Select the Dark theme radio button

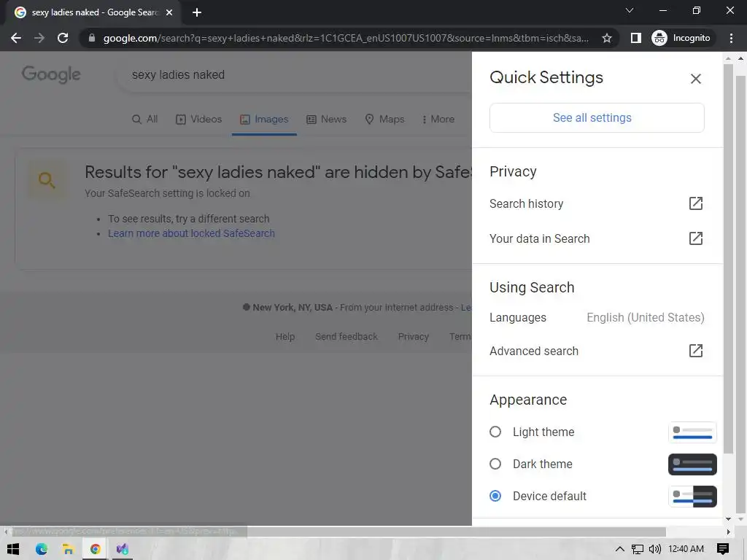[x=495, y=463]
